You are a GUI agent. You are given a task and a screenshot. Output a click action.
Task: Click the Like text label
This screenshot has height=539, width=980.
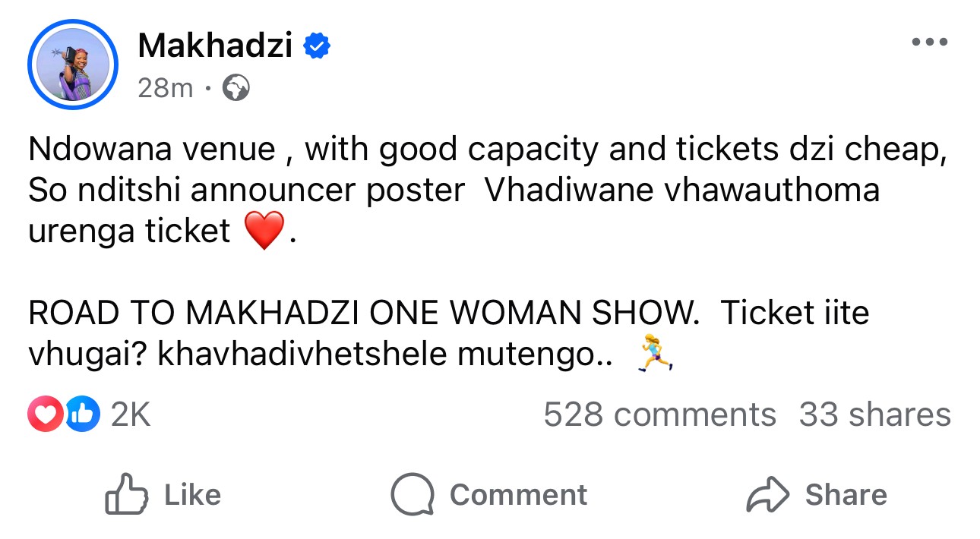[192, 495]
